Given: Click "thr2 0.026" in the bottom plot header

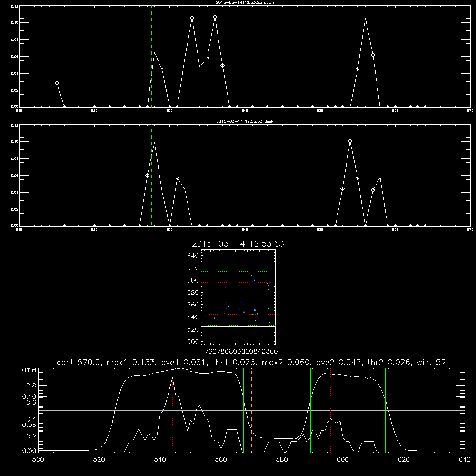Looking at the screenshot, I should coord(389,362).
